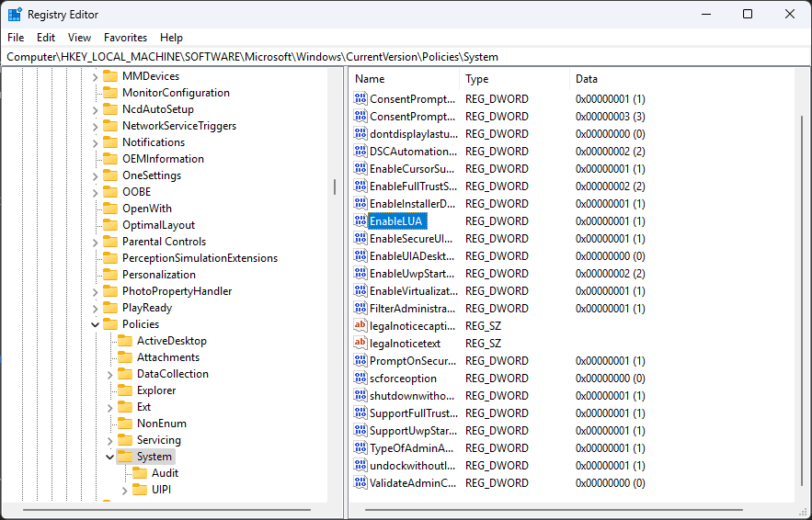This screenshot has height=520, width=812.
Task: Click the EnableLUA DWORD value icon
Action: [x=360, y=220]
